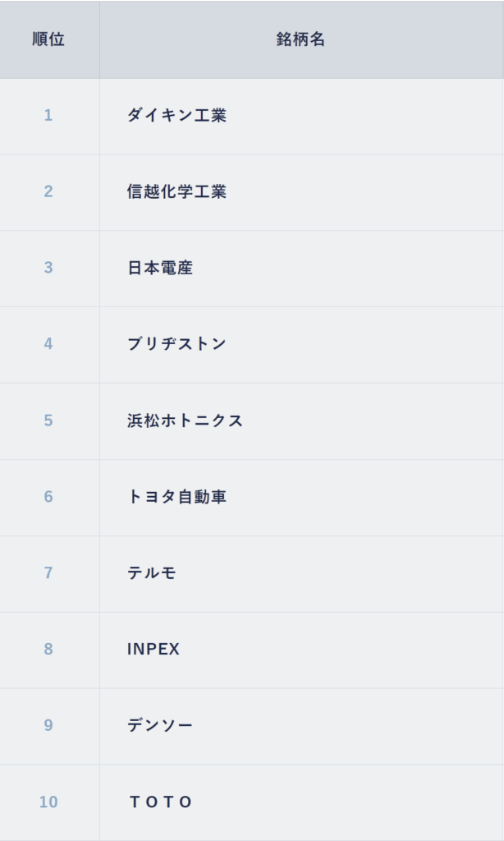Click rank number 10 cell

coord(48,802)
